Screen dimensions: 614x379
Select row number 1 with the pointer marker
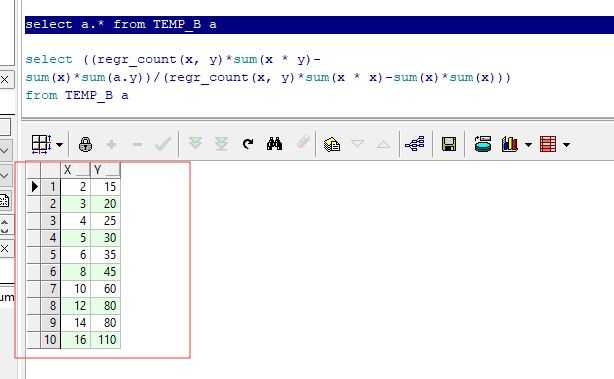[43, 186]
